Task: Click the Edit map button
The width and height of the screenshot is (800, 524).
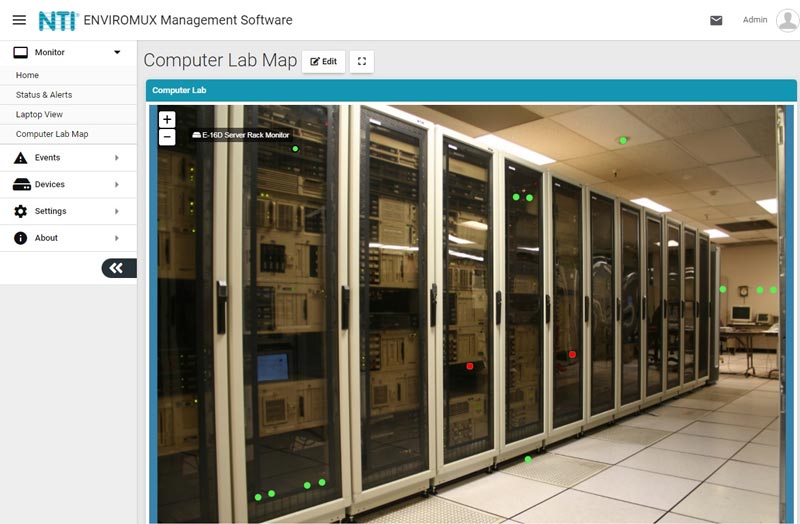Action: pos(323,61)
